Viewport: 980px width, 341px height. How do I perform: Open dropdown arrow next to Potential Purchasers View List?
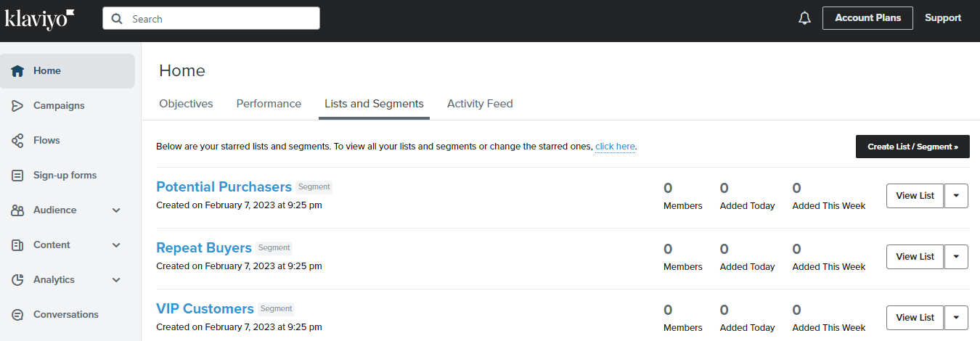click(x=956, y=196)
